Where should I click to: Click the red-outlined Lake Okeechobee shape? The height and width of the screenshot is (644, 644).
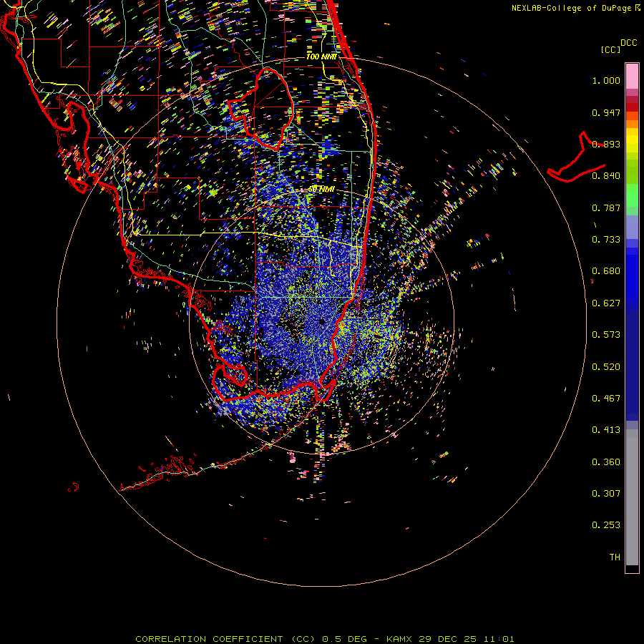click(260, 109)
